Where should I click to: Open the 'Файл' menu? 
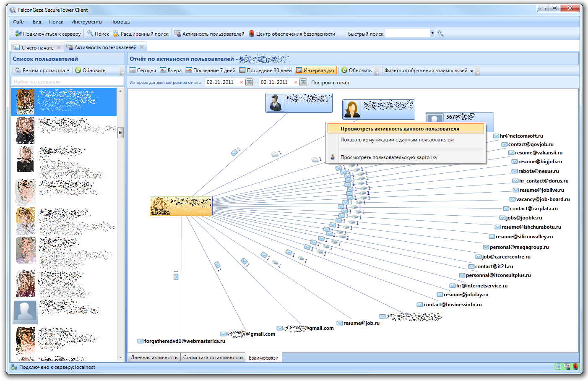(19, 22)
